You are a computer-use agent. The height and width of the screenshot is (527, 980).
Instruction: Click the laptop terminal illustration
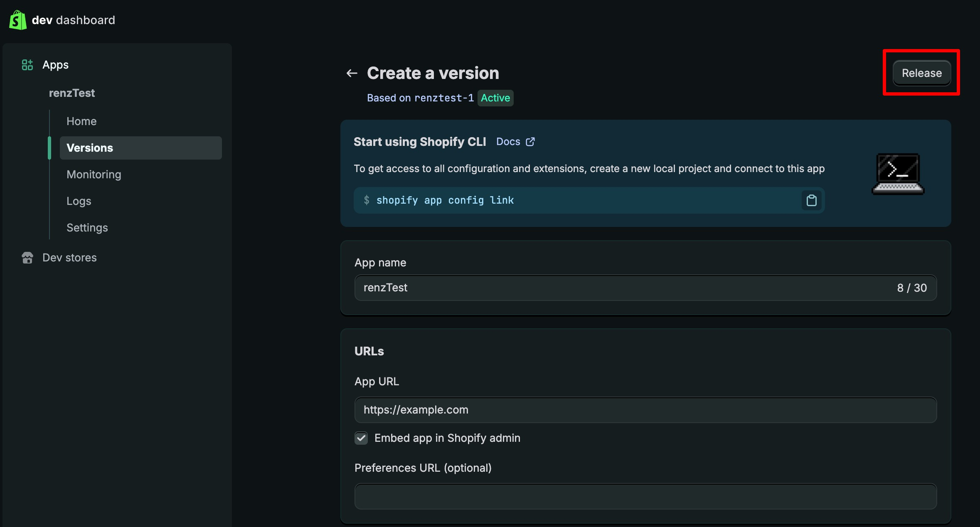coord(898,174)
